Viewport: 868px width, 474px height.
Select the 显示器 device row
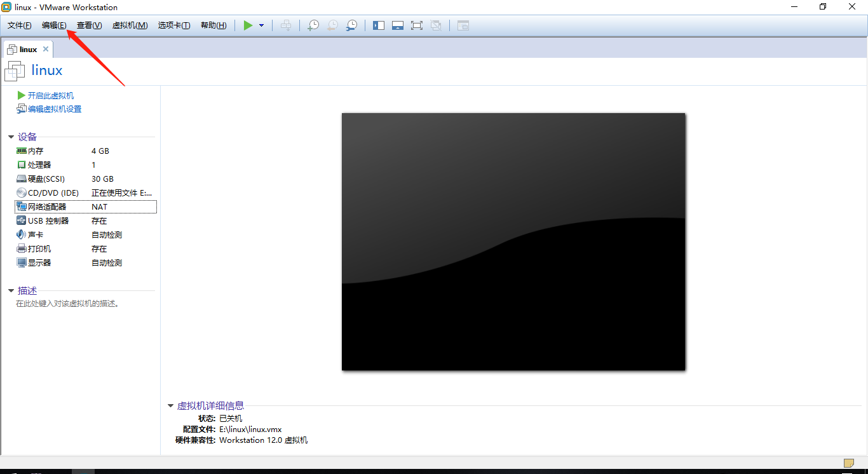click(86, 263)
